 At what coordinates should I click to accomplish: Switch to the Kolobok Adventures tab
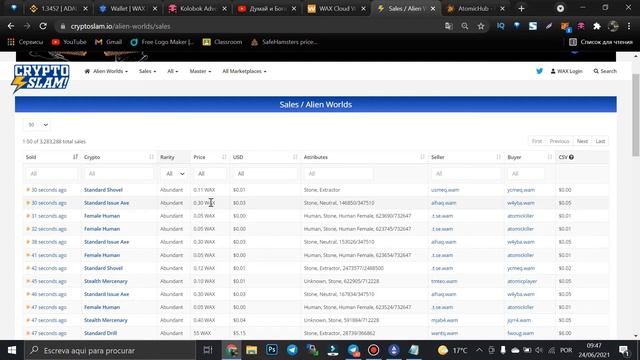tap(198, 9)
